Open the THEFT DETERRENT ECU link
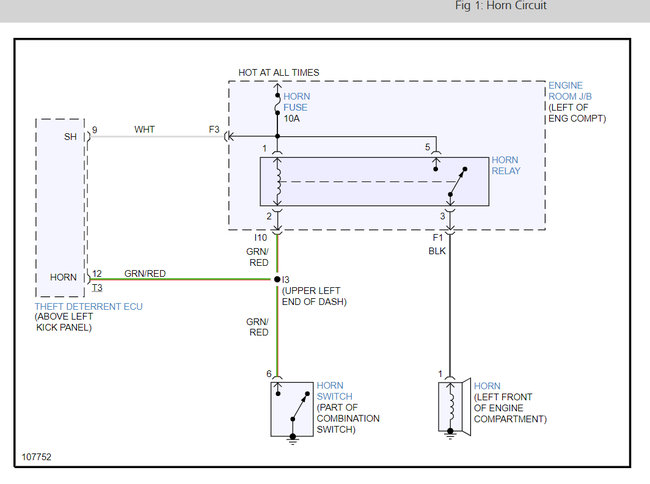650x484 pixels. 89,307
